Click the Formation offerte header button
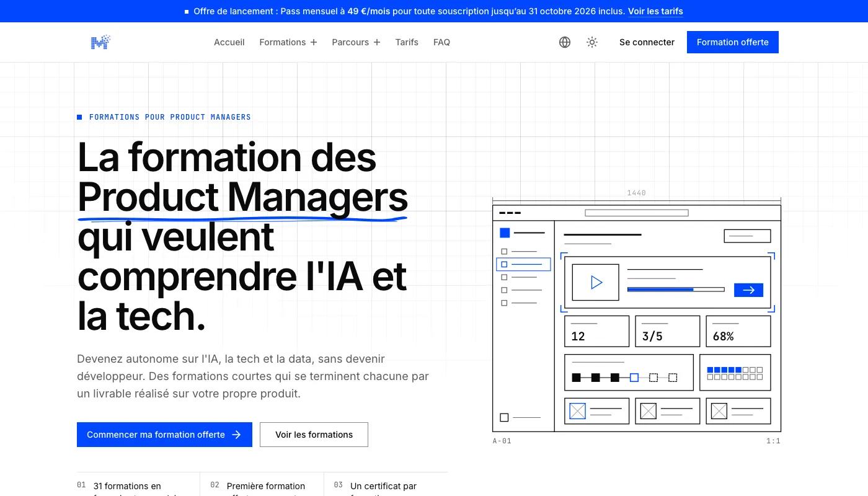 (733, 42)
